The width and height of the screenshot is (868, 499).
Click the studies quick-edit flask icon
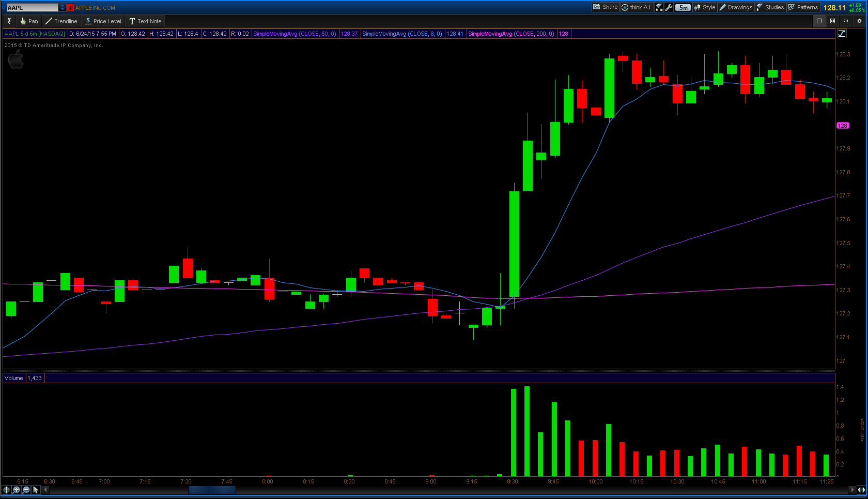coord(659,7)
